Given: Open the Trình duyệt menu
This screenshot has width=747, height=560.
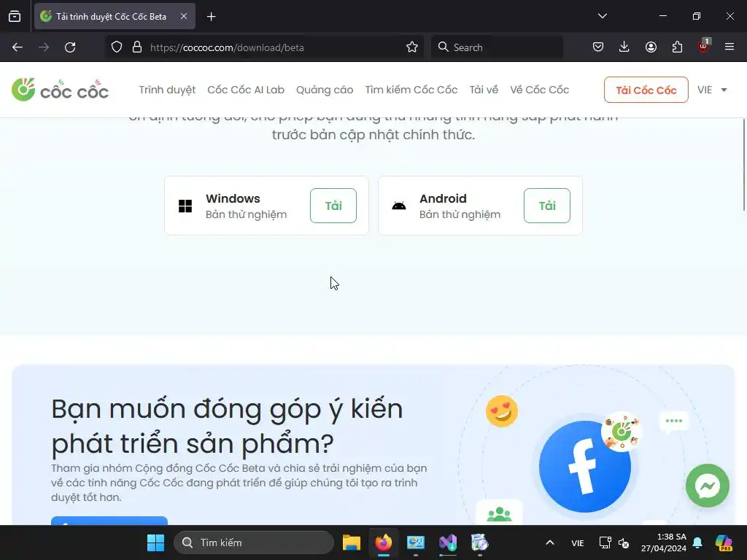Looking at the screenshot, I should coord(167,90).
